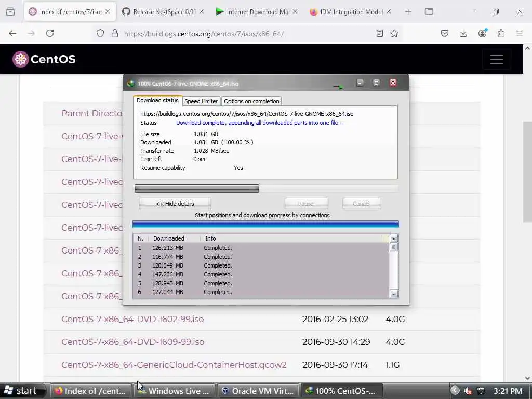Open the Pocket save icon
The width and height of the screenshot is (532, 399).
[445, 33]
